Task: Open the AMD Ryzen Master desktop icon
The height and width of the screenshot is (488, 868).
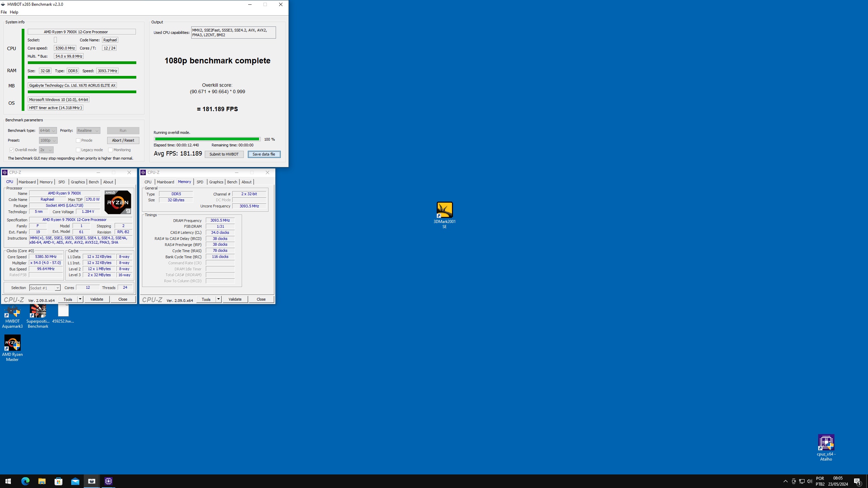Action: pyautogui.click(x=13, y=348)
